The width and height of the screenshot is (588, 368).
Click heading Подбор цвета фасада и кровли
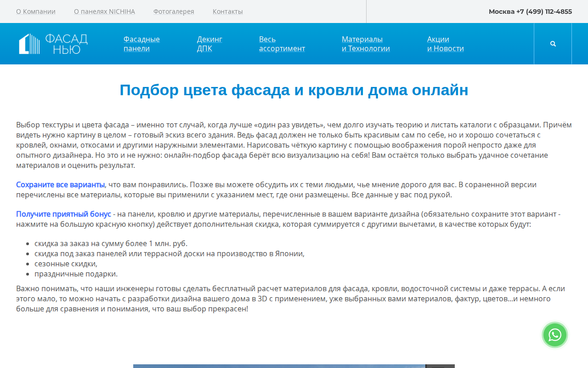pyautogui.click(x=294, y=90)
